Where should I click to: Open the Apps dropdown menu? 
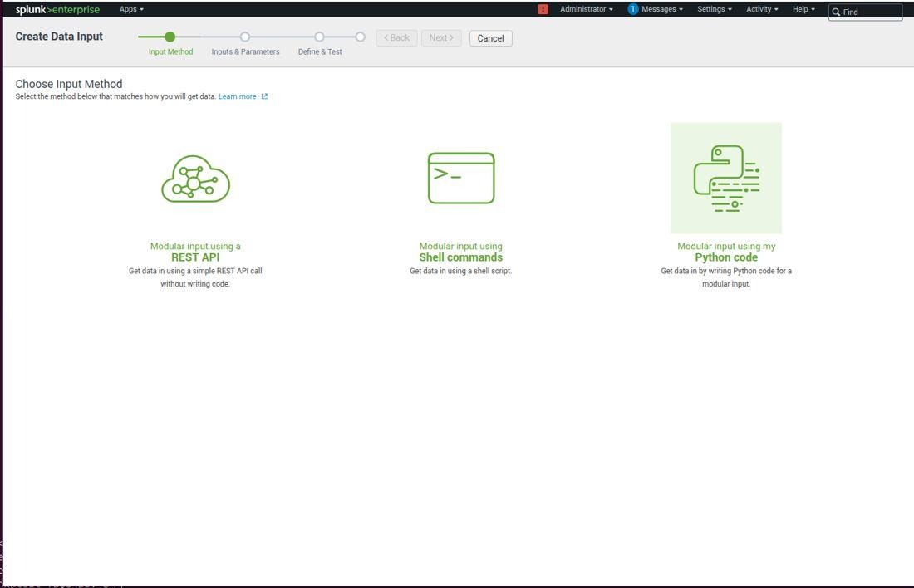pyautogui.click(x=131, y=9)
